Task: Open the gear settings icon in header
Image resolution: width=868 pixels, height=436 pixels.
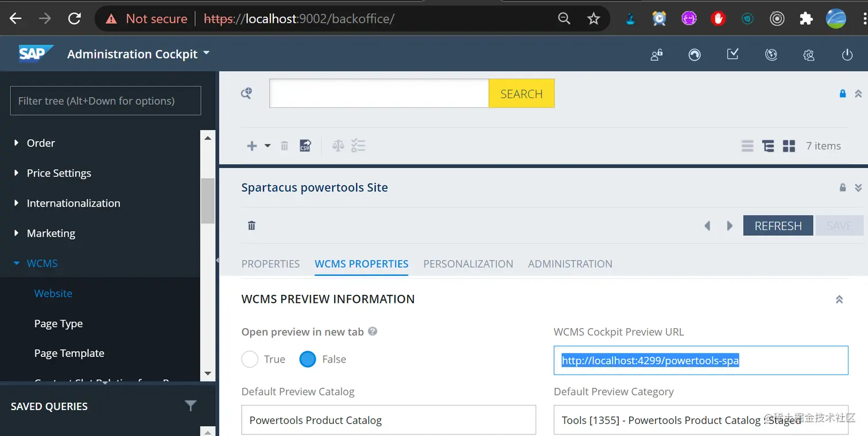Action: pos(809,55)
